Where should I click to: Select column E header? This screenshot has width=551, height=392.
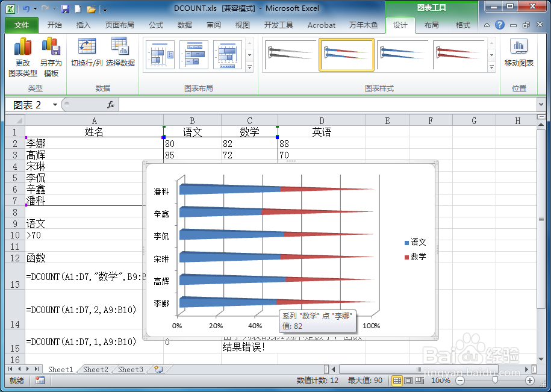(387, 120)
